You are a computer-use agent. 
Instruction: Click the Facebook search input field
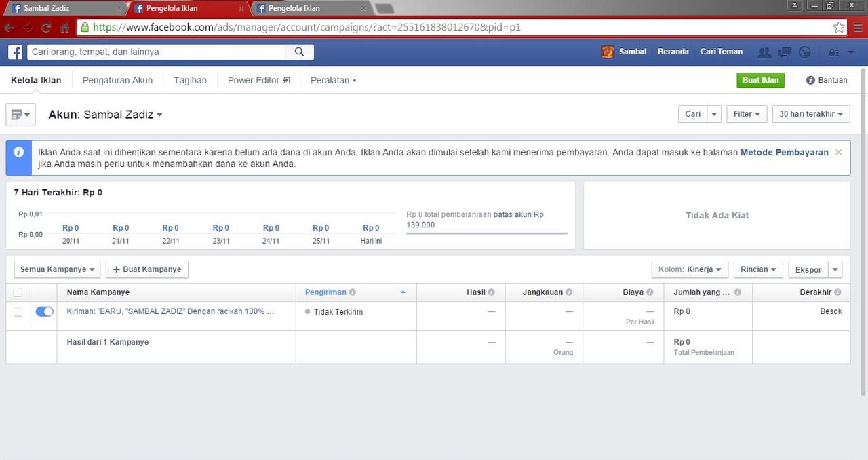tap(157, 52)
